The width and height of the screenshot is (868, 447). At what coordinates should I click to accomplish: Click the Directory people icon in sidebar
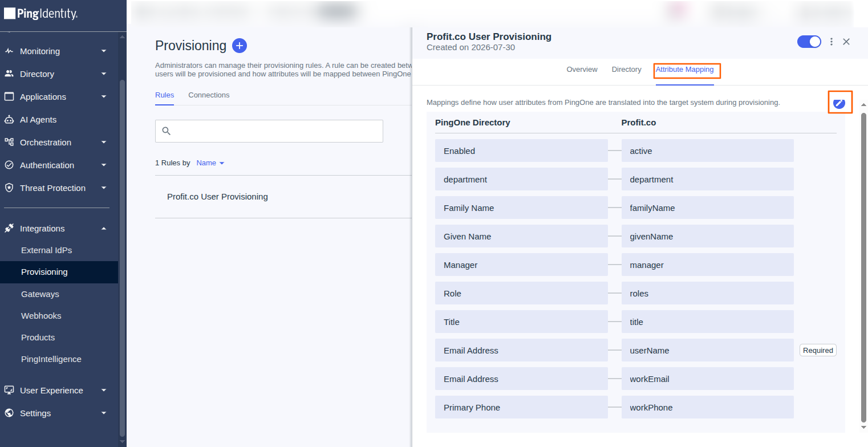(9, 74)
